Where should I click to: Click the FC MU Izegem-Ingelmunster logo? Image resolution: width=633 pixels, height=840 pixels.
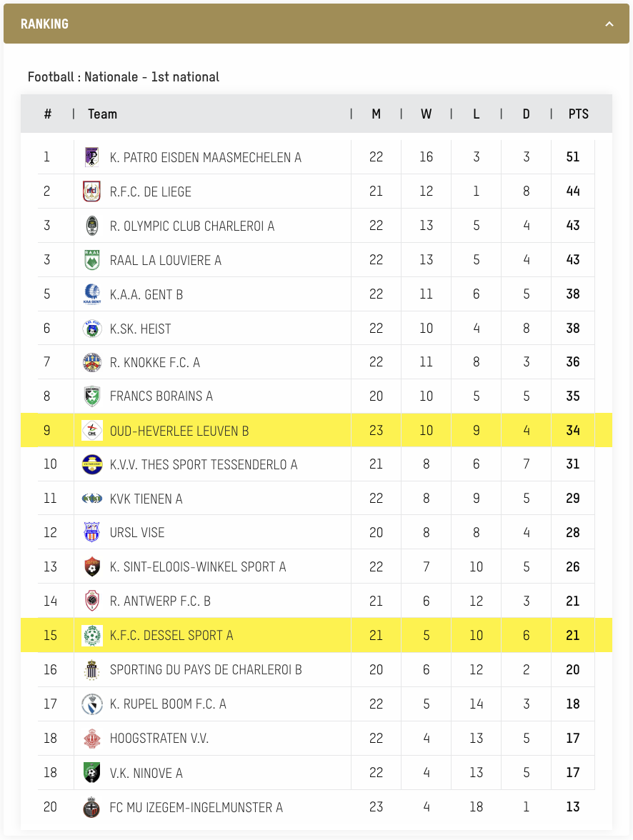tap(92, 807)
